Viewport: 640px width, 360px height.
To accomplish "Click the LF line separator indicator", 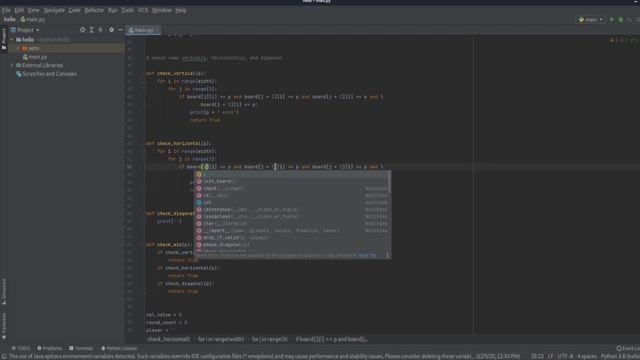I will pyautogui.click(x=550, y=356).
